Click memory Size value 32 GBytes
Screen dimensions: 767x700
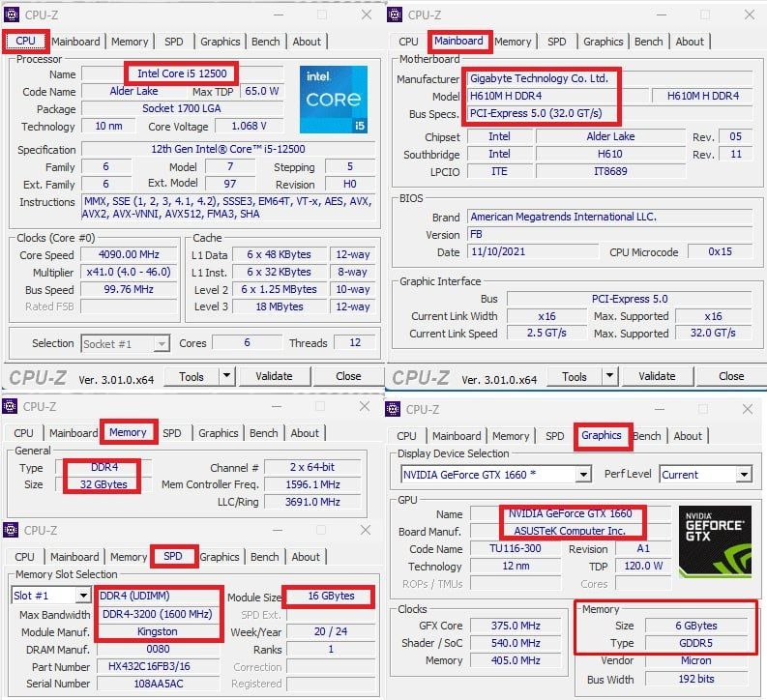(x=103, y=484)
